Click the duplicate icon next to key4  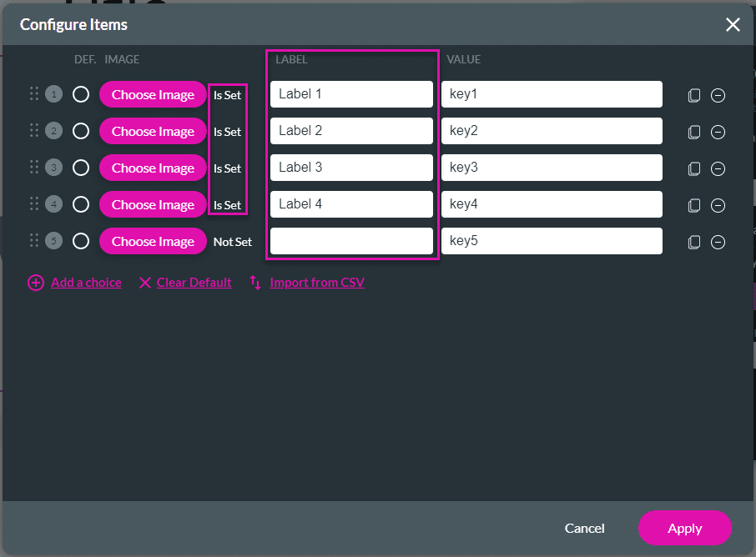[x=693, y=205]
